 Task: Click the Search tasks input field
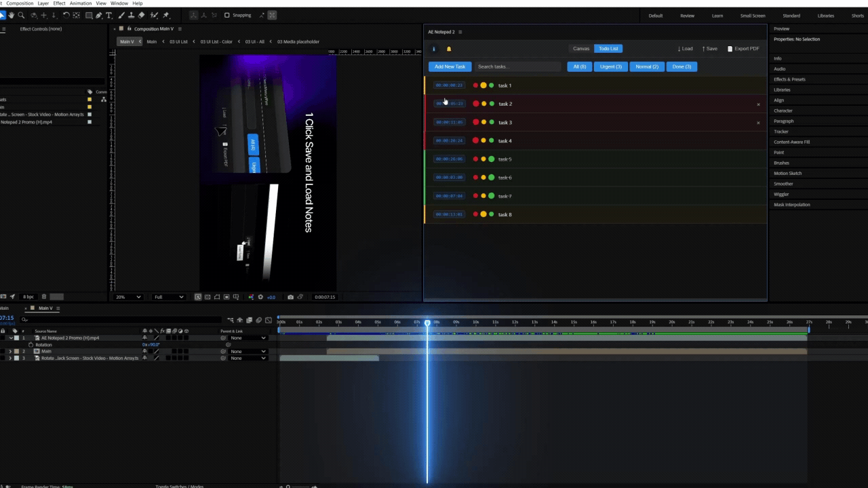pos(517,66)
